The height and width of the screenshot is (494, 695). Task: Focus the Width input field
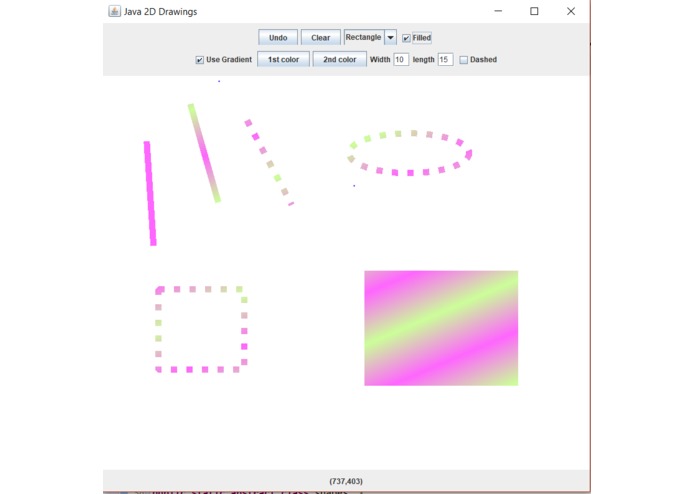pyautogui.click(x=401, y=59)
